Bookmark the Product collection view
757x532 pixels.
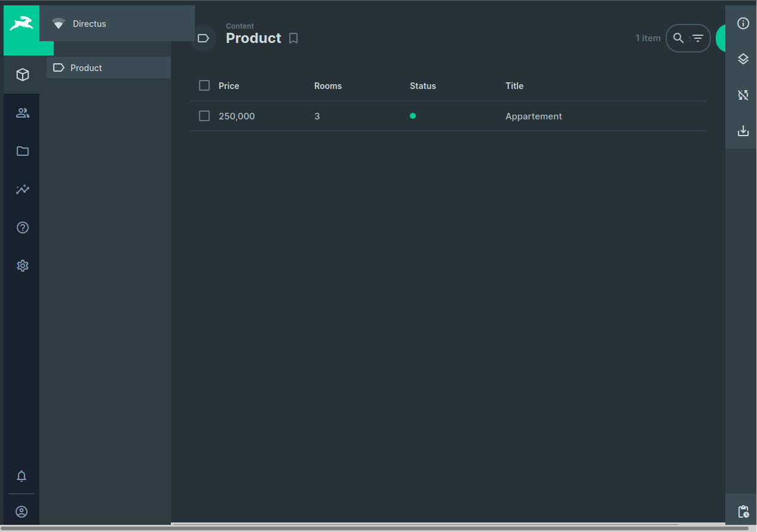coord(293,38)
